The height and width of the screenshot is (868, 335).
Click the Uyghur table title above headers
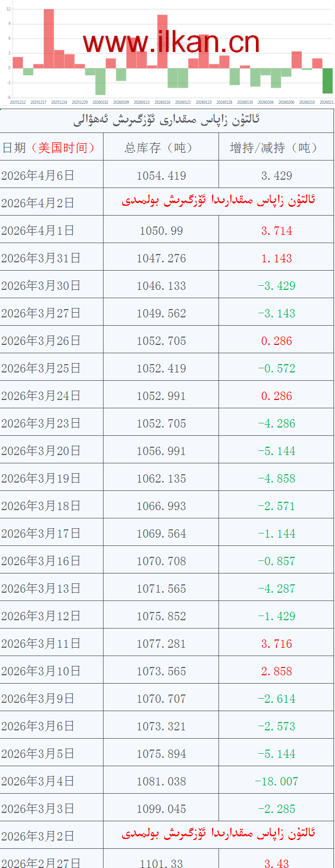pyautogui.click(x=166, y=121)
